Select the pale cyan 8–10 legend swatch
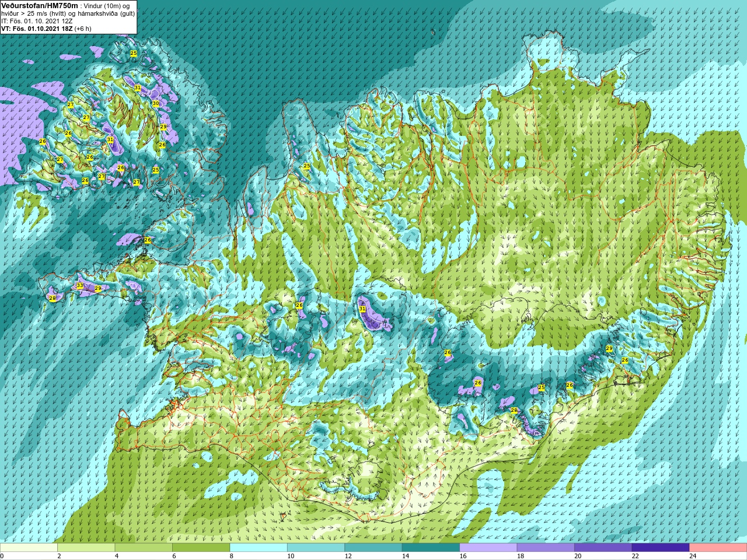 point(259,548)
